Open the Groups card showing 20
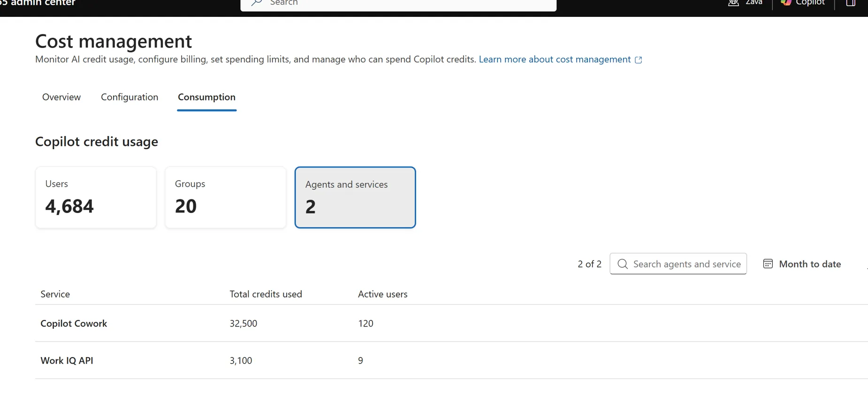 [225, 198]
